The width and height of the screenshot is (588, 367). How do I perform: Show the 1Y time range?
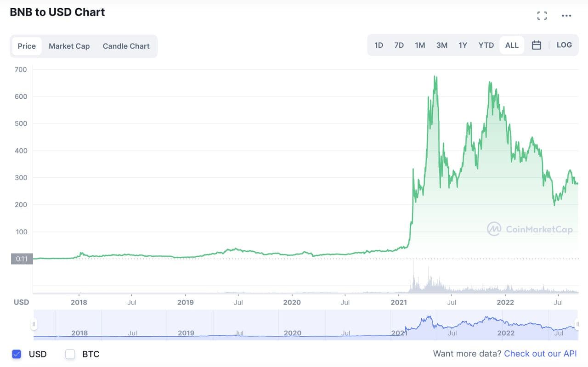point(463,45)
